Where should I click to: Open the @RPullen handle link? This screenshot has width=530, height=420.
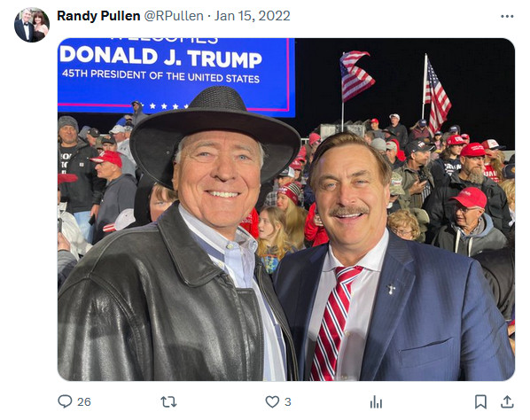click(174, 16)
